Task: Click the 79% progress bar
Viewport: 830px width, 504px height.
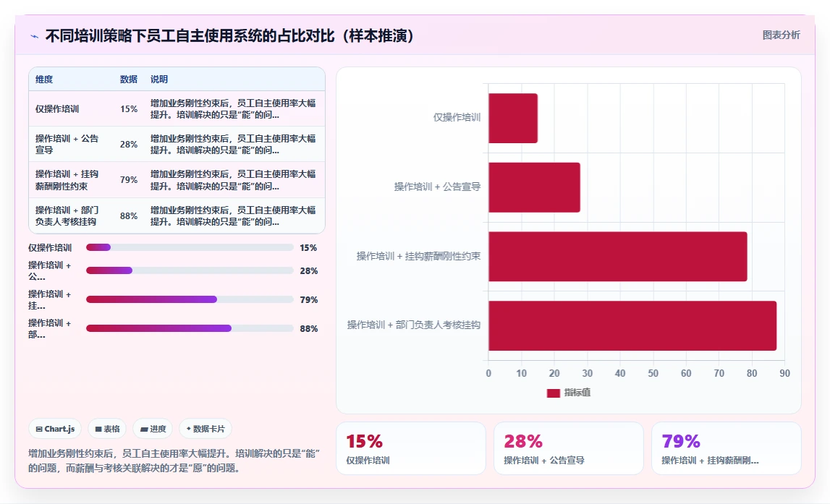Action: pyautogui.click(x=190, y=299)
